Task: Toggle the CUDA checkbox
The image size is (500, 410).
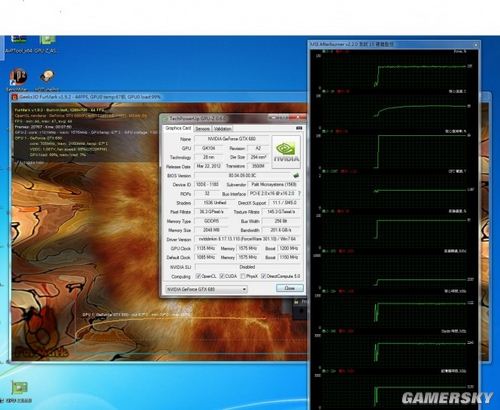Action: [222, 276]
